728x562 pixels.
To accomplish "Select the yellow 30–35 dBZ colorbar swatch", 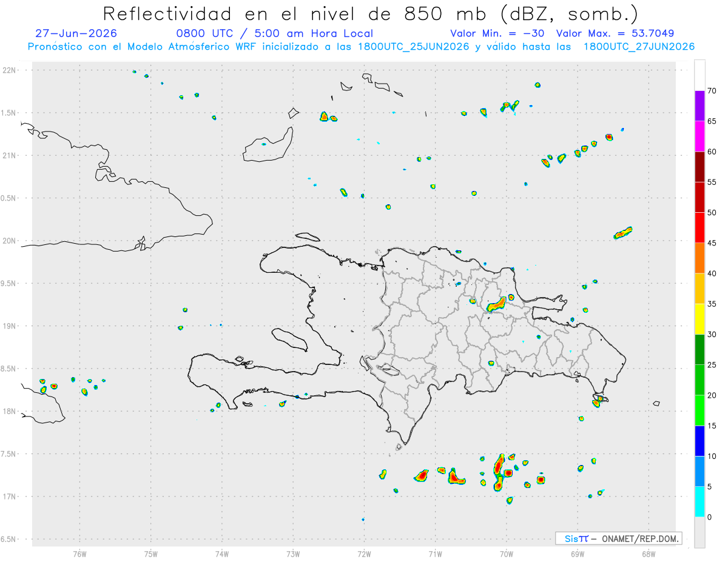I will (x=699, y=319).
